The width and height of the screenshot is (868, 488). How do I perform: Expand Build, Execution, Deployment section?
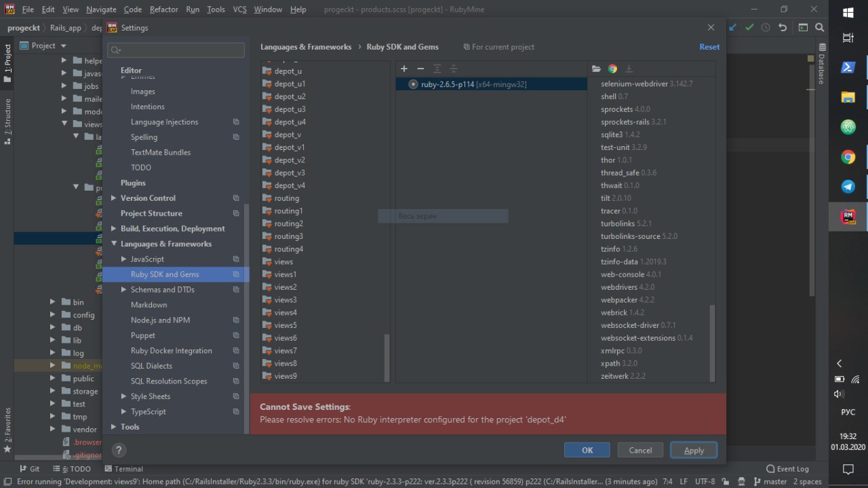113,229
